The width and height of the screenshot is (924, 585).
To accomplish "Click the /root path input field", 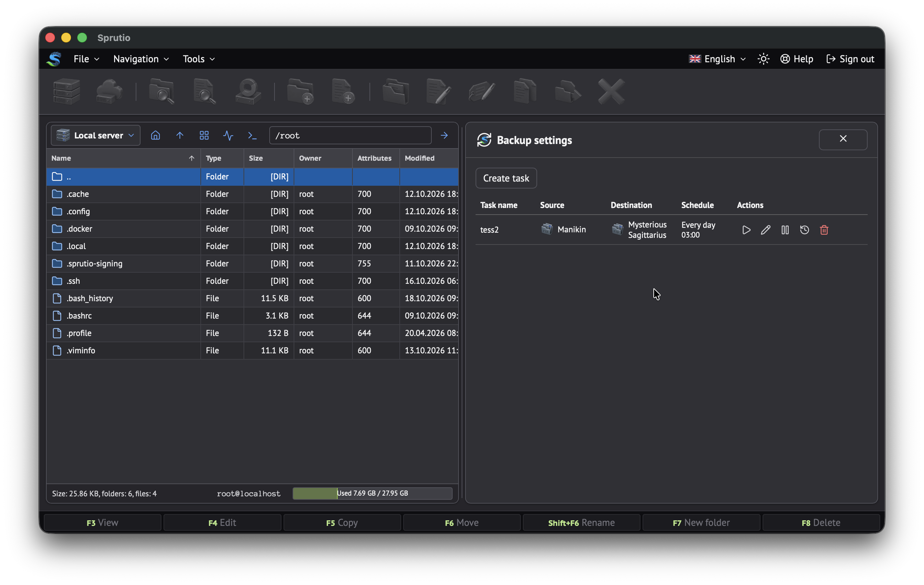I will coord(350,135).
